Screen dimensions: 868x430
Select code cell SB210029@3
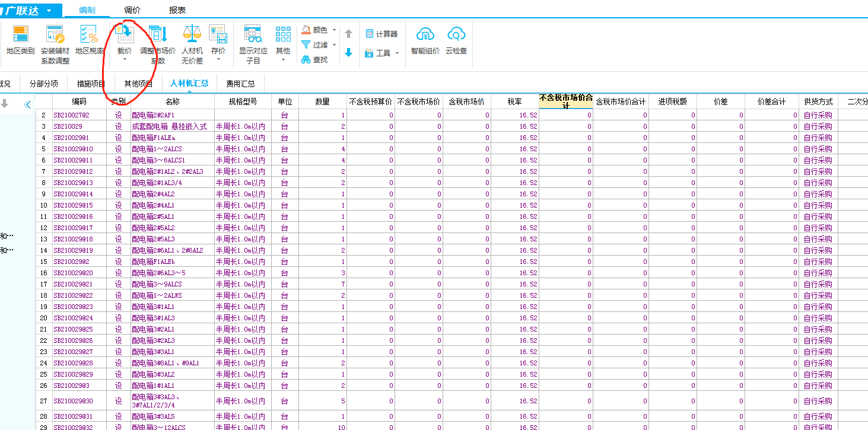pyautogui.click(x=80, y=386)
